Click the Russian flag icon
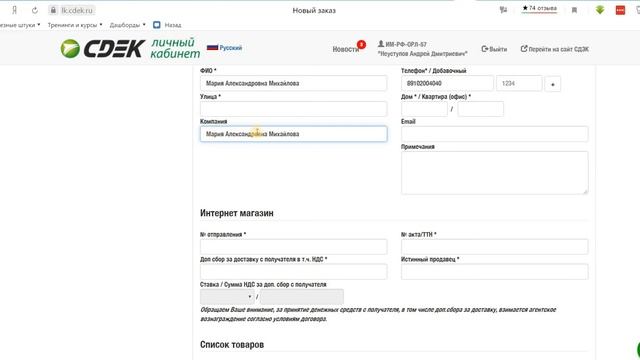 [212, 47]
